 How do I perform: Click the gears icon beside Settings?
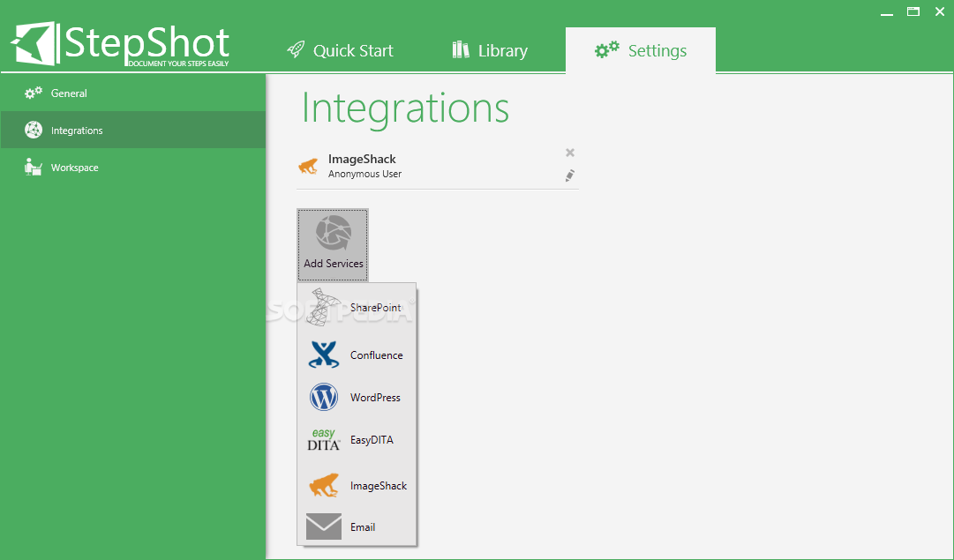tap(606, 49)
